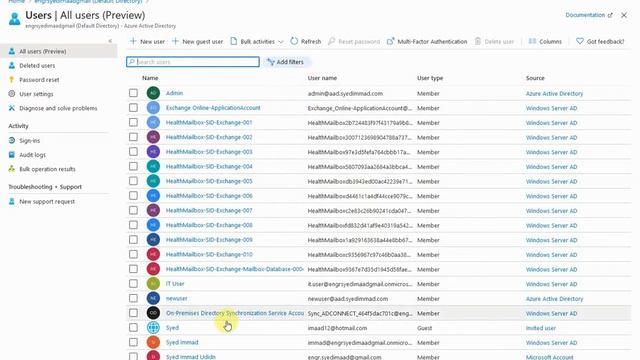Screen dimensions: 640x360
Task: Click Invited user source for Syed
Action: pyautogui.click(x=541, y=328)
